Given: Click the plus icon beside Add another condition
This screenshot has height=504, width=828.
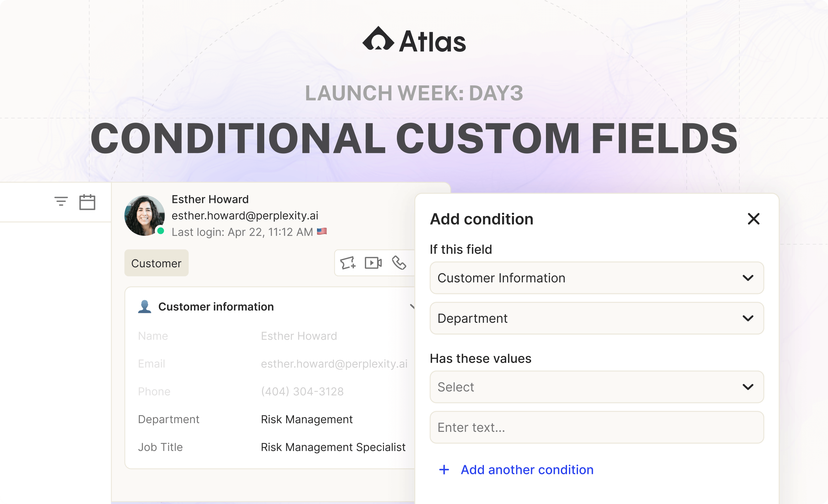Looking at the screenshot, I should [x=444, y=470].
